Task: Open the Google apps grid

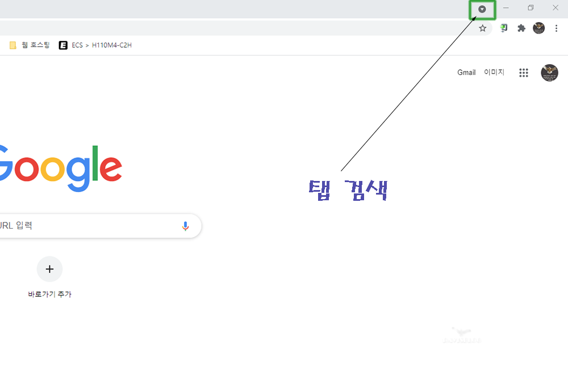Action: click(524, 73)
